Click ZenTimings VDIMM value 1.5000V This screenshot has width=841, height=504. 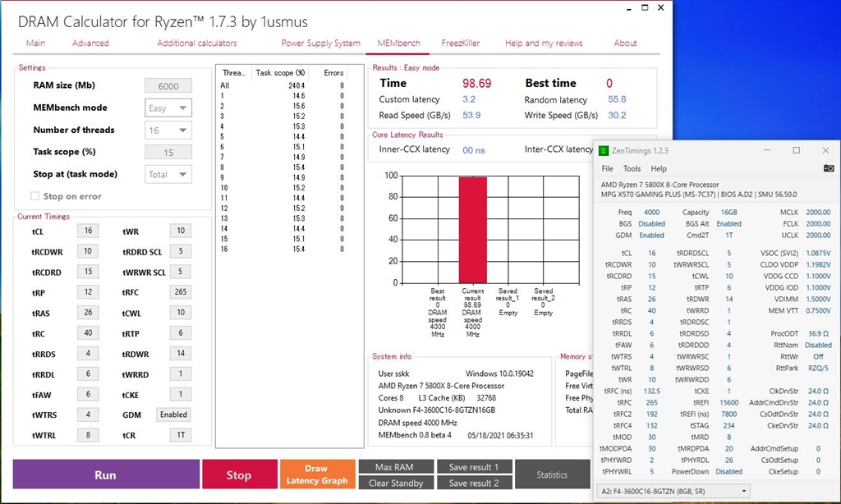coord(818,299)
